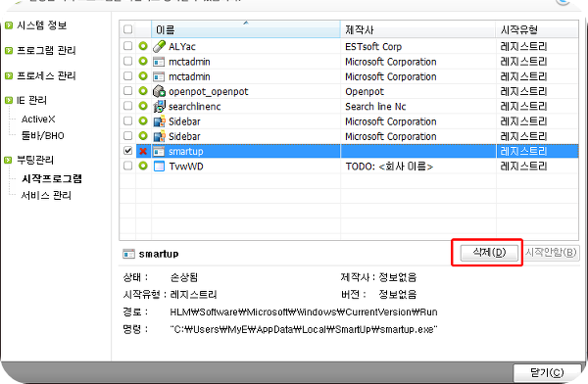The image size is (588, 384).
Task: Sort the list by the 시작유형 column header
Action: click(537, 29)
